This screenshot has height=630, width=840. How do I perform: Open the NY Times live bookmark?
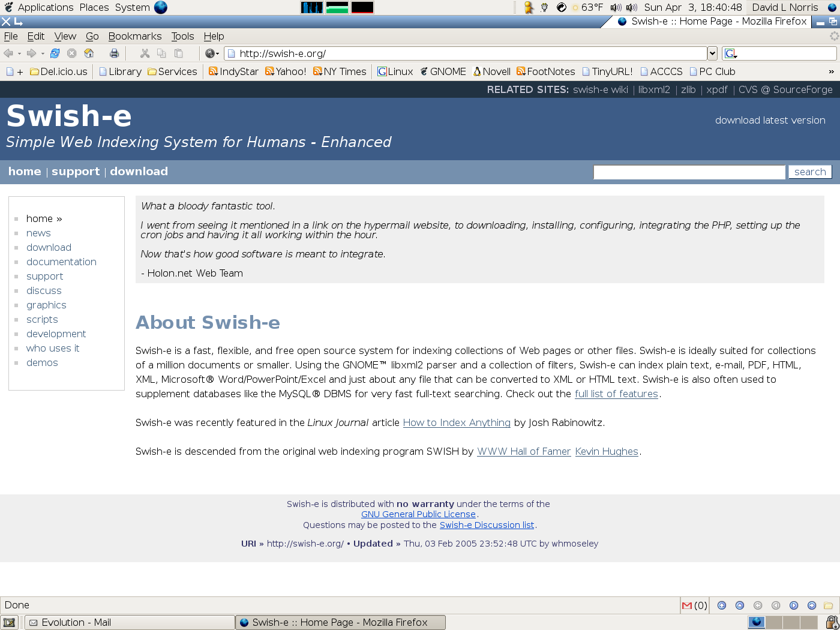coord(340,71)
